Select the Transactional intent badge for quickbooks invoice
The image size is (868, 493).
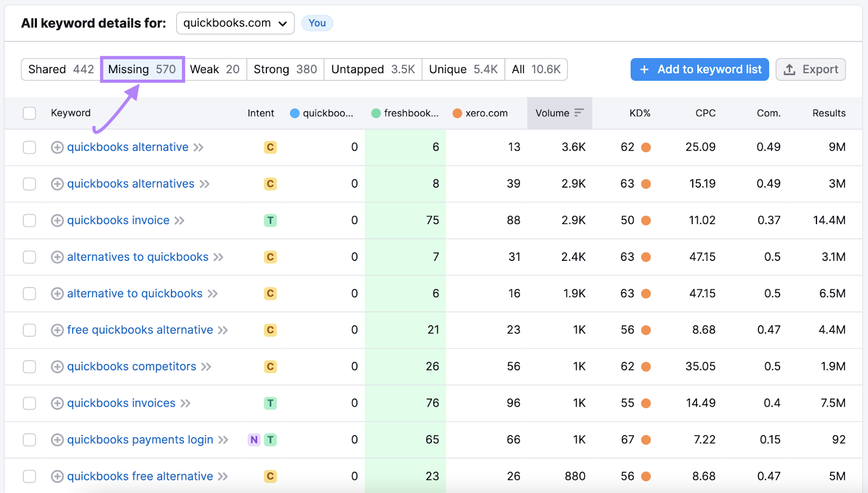270,220
